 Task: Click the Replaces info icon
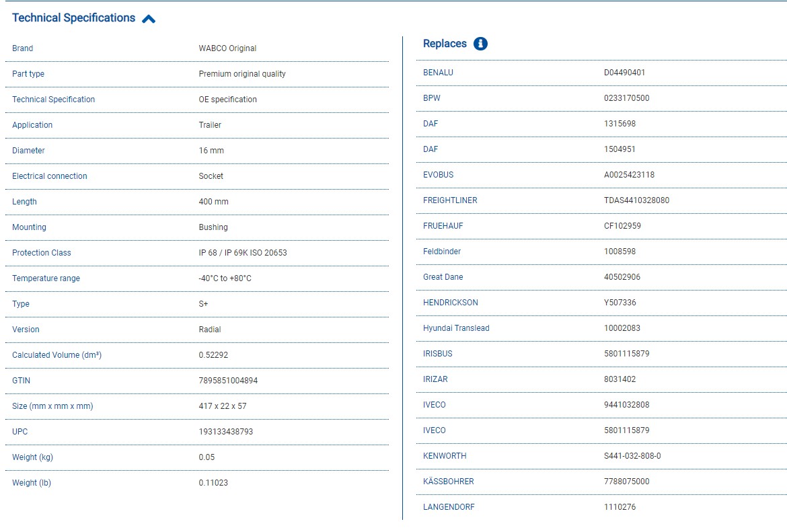pyautogui.click(x=480, y=44)
